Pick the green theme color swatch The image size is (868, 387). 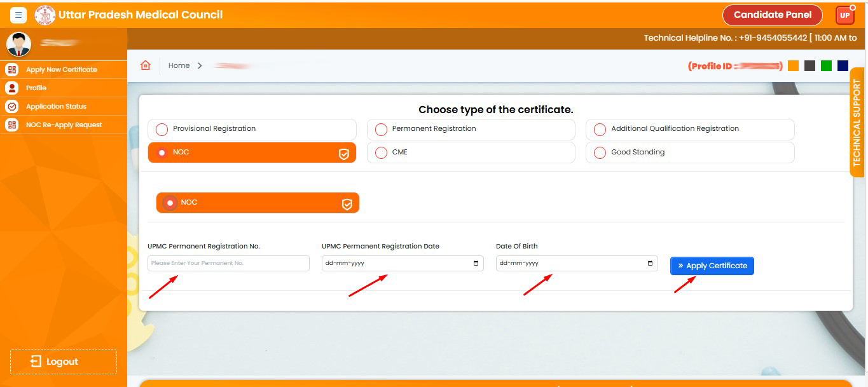tap(826, 65)
